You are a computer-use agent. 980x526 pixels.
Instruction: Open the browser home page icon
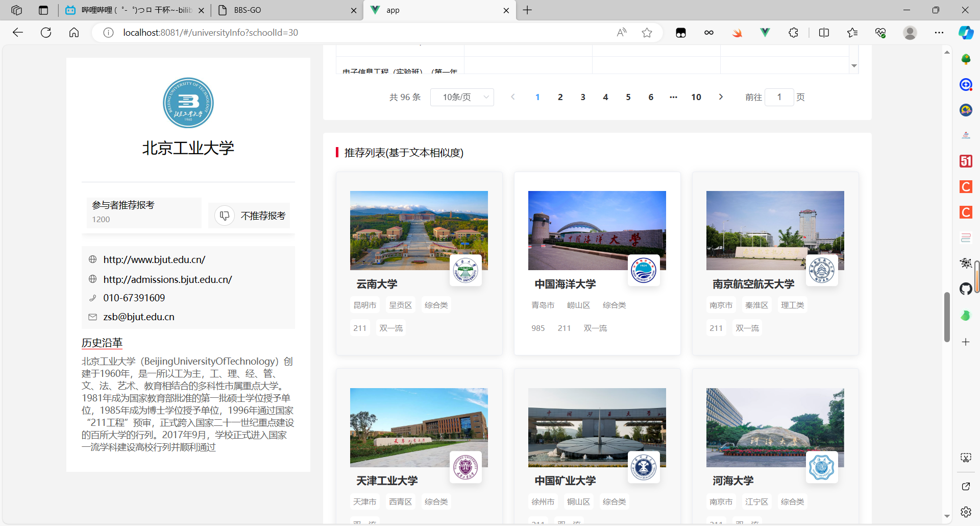pos(74,33)
